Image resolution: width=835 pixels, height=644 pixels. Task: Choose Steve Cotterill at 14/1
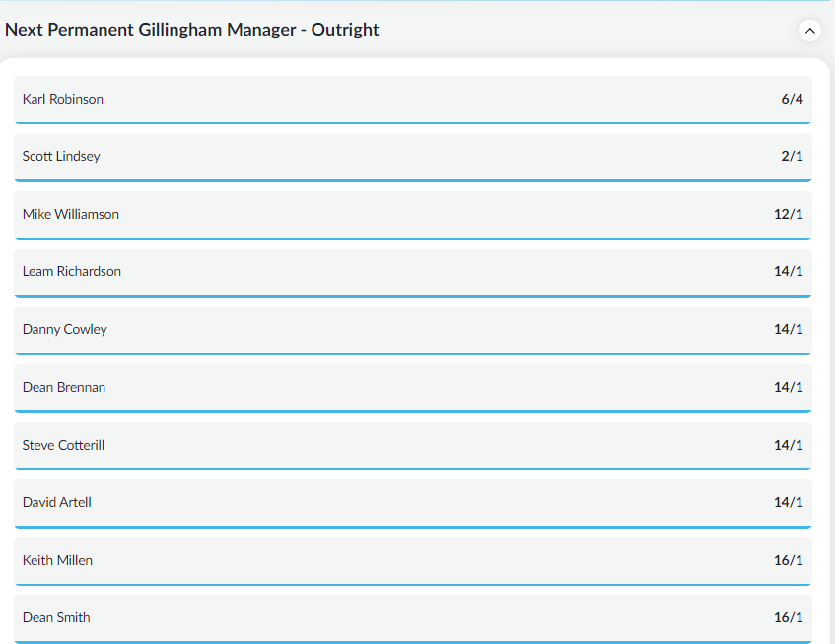point(413,446)
